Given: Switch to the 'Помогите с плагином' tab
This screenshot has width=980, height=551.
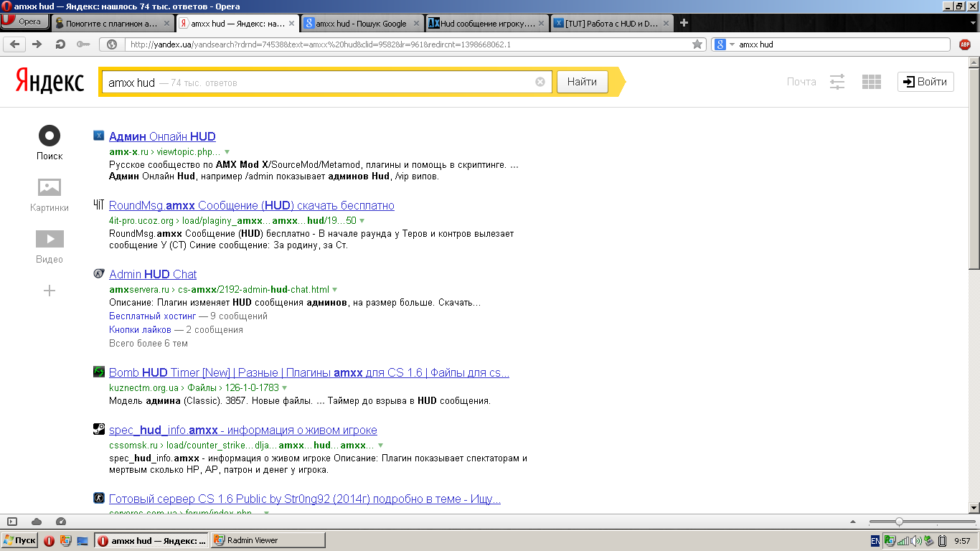Looking at the screenshot, I should pos(112,23).
